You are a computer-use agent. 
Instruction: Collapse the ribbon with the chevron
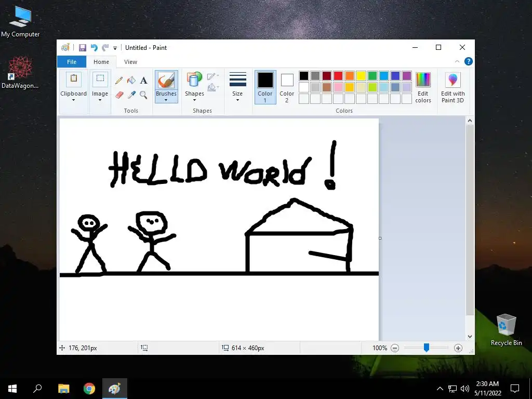pos(457,61)
